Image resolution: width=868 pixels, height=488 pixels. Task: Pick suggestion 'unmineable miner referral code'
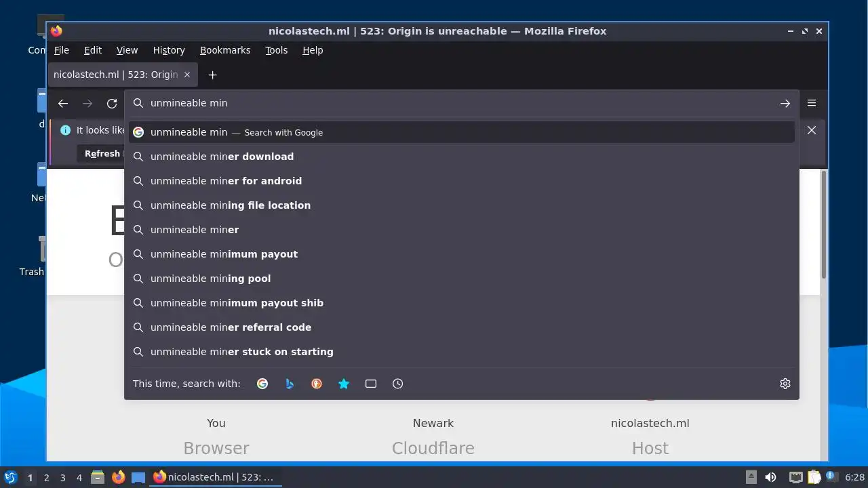pos(461,327)
